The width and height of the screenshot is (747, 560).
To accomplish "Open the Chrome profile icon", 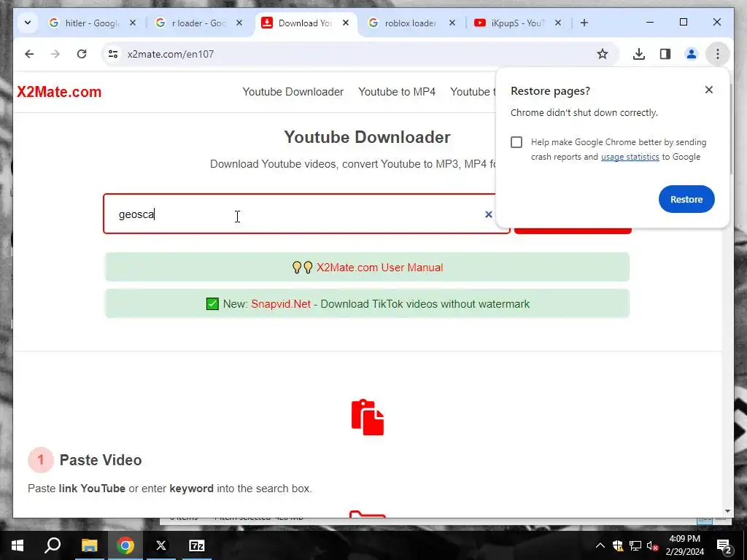I will 692,54.
